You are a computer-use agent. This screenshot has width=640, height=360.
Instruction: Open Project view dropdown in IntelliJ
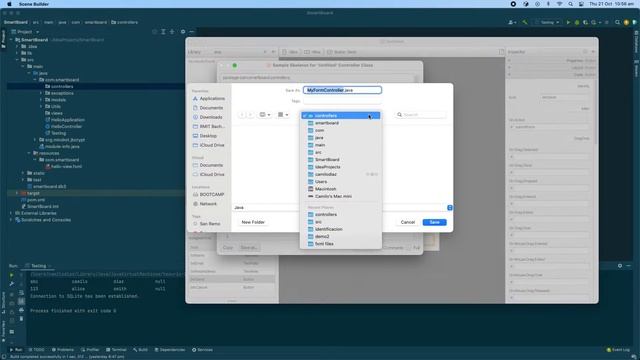click(x=25, y=32)
